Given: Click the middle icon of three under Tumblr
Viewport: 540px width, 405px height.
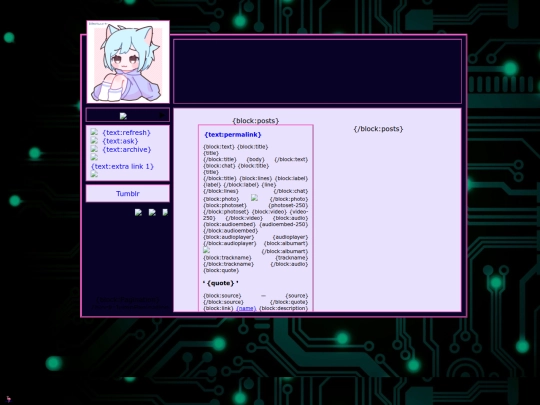Looking at the screenshot, I should pyautogui.click(x=152, y=212).
